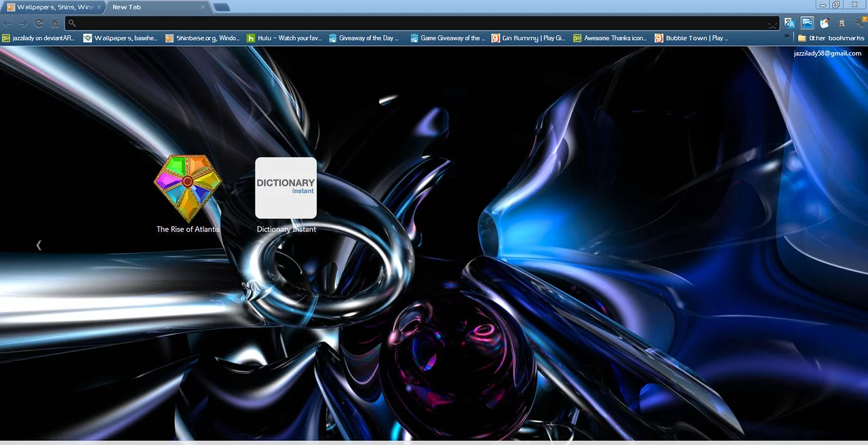Switch to the Wallpapers, Skins tab
The height and width of the screenshot is (445, 868).
[51, 7]
